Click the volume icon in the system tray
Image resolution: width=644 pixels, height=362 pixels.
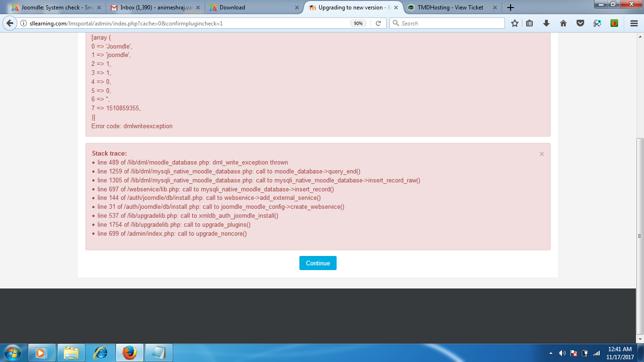click(562, 353)
